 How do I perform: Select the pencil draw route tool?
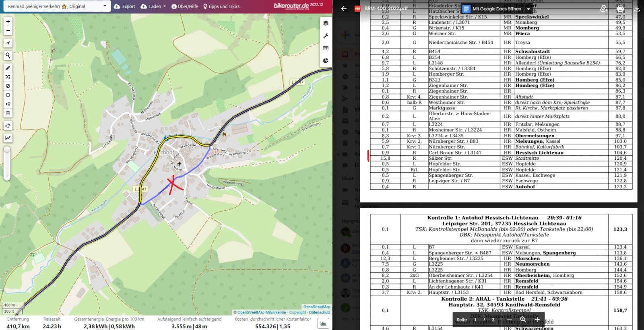click(8, 68)
